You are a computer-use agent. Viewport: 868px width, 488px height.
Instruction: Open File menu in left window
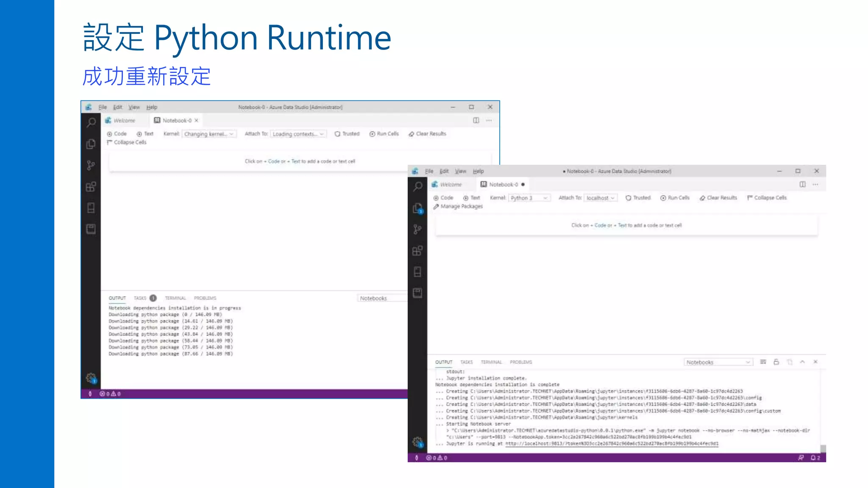tap(103, 107)
